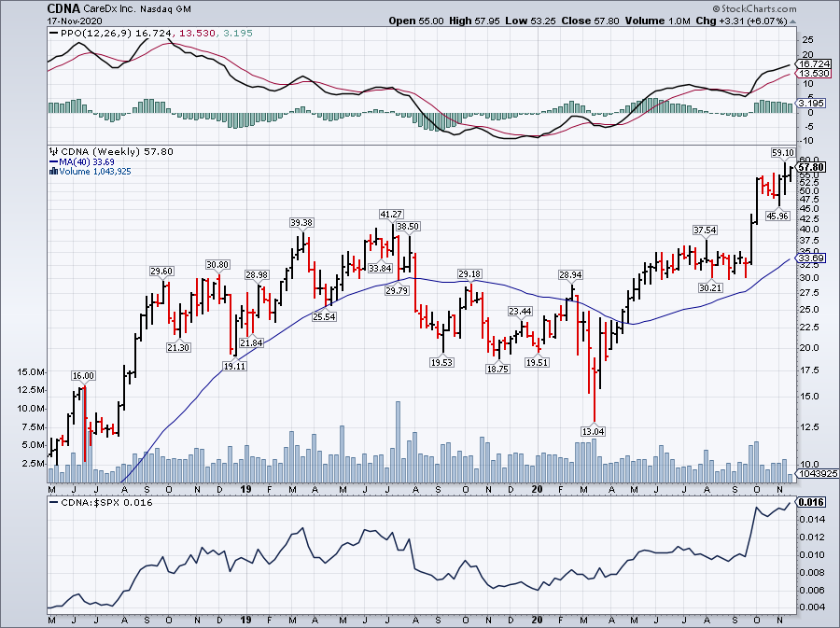Click the green 3.195 histogram value in legend
This screenshot has height=628, width=840.
tap(238, 34)
